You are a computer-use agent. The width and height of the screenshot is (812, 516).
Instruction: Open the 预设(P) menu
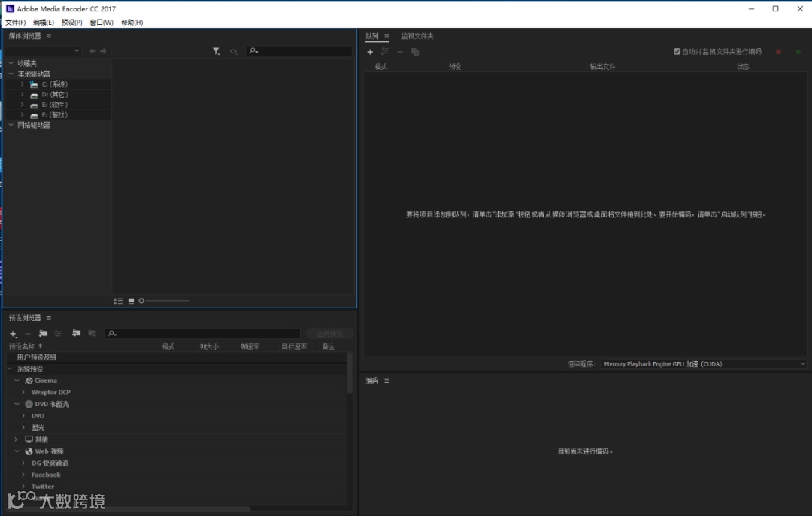click(72, 23)
